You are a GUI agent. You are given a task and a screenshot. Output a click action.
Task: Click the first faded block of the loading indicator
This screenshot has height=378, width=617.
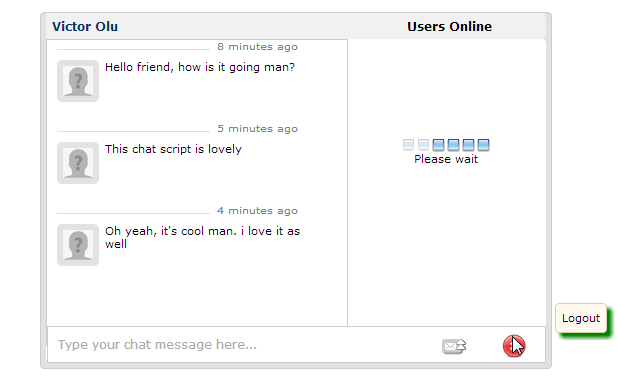click(x=408, y=145)
